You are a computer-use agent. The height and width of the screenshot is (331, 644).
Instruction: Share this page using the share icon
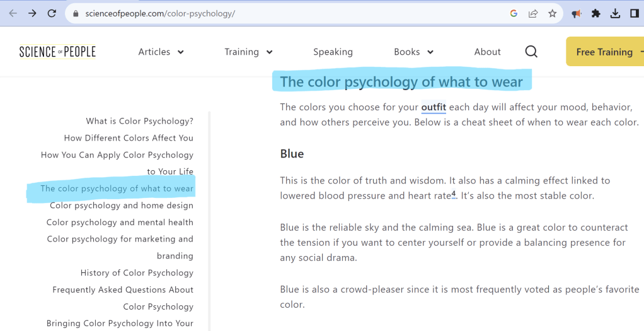[533, 13]
